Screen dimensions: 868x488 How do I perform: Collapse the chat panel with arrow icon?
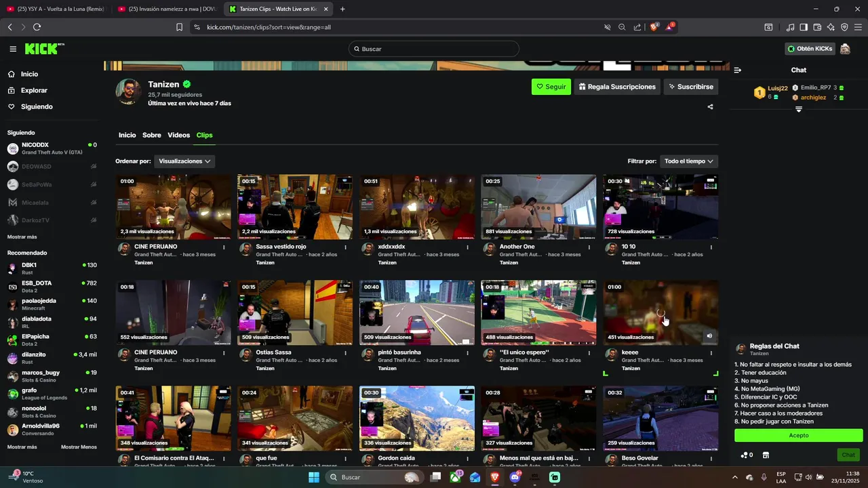(738, 70)
